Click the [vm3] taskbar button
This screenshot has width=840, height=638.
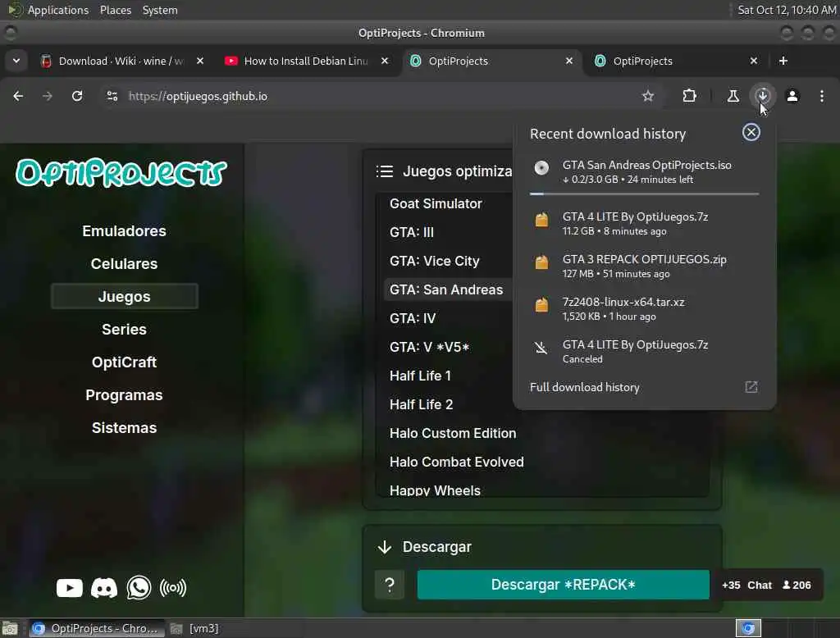click(195, 628)
